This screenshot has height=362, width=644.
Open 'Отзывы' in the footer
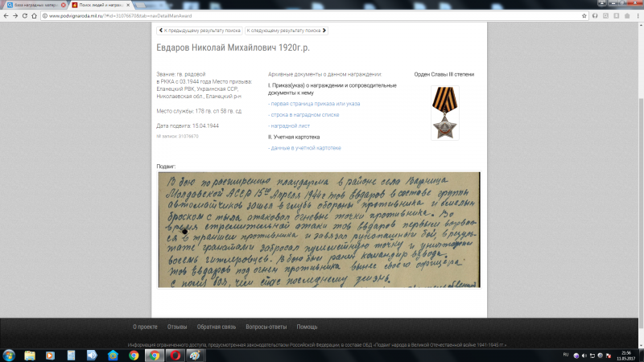(x=177, y=327)
